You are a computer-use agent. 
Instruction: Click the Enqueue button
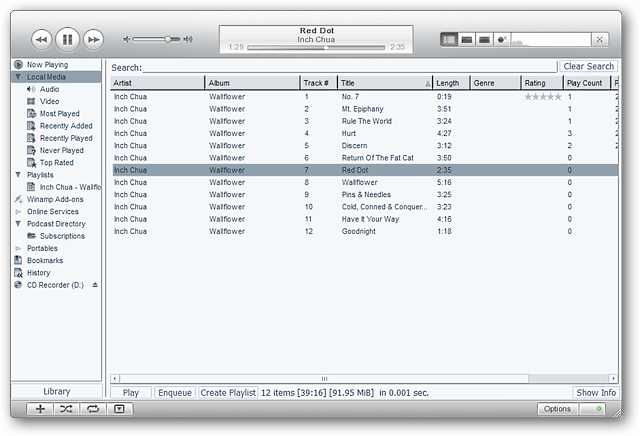click(x=175, y=393)
